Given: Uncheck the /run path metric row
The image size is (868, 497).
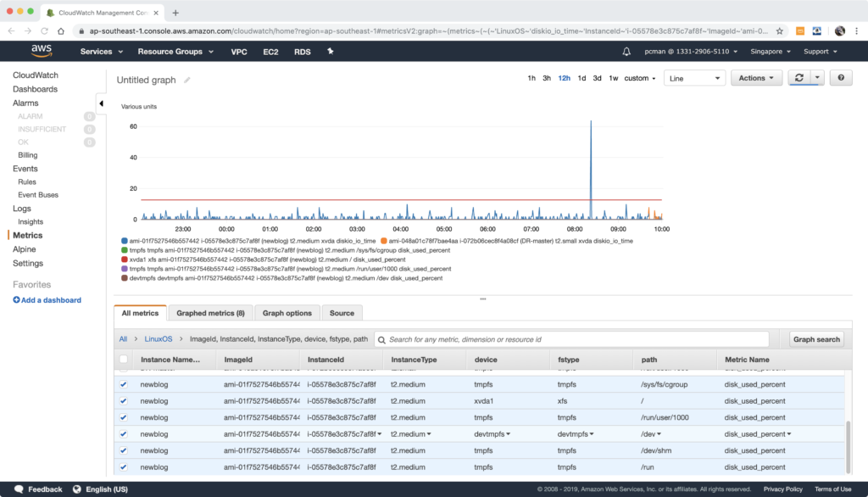Looking at the screenshot, I should click(x=124, y=467).
